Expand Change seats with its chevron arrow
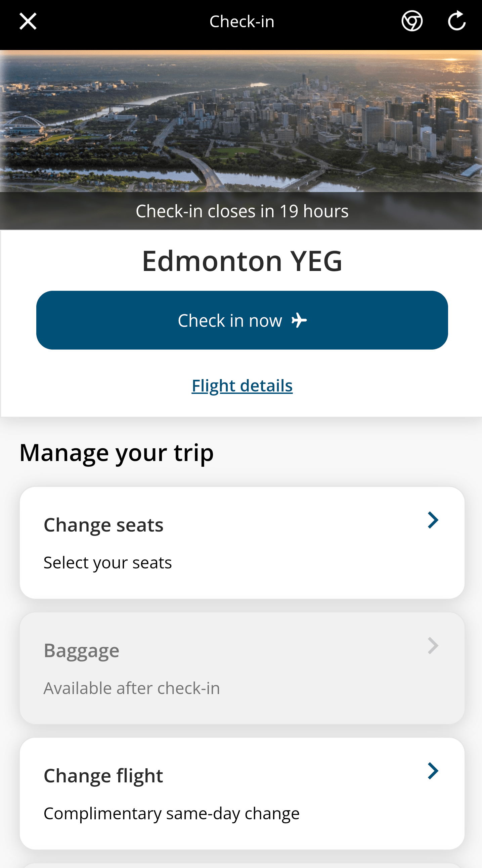 pyautogui.click(x=433, y=520)
